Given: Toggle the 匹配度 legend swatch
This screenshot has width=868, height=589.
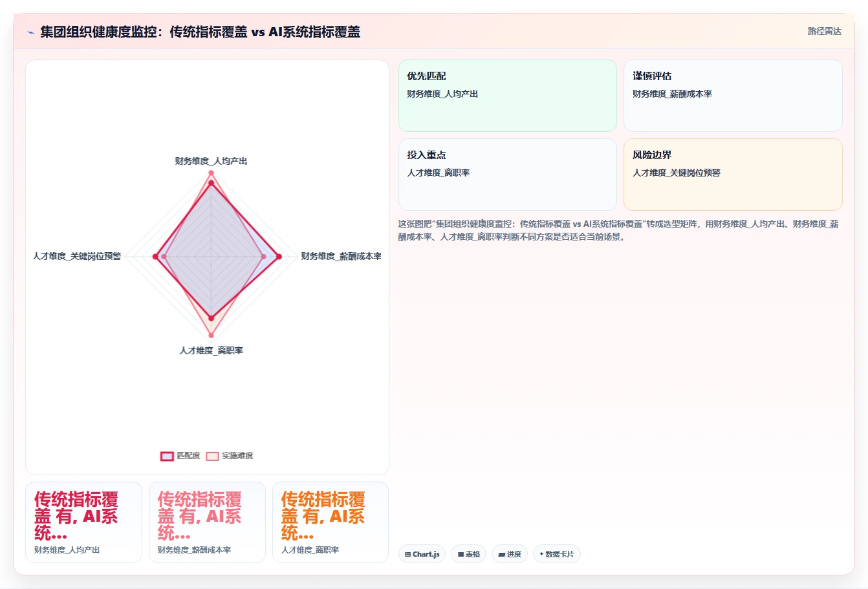Looking at the screenshot, I should [167, 456].
